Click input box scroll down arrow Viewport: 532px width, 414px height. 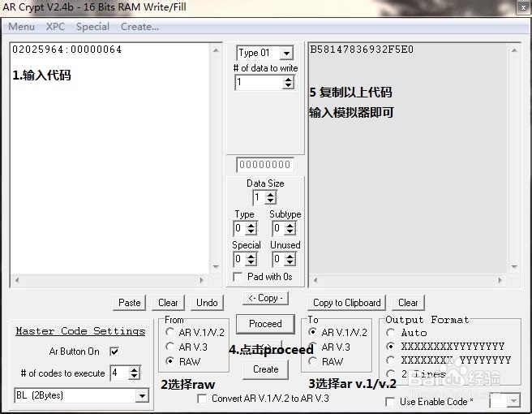click(x=216, y=266)
